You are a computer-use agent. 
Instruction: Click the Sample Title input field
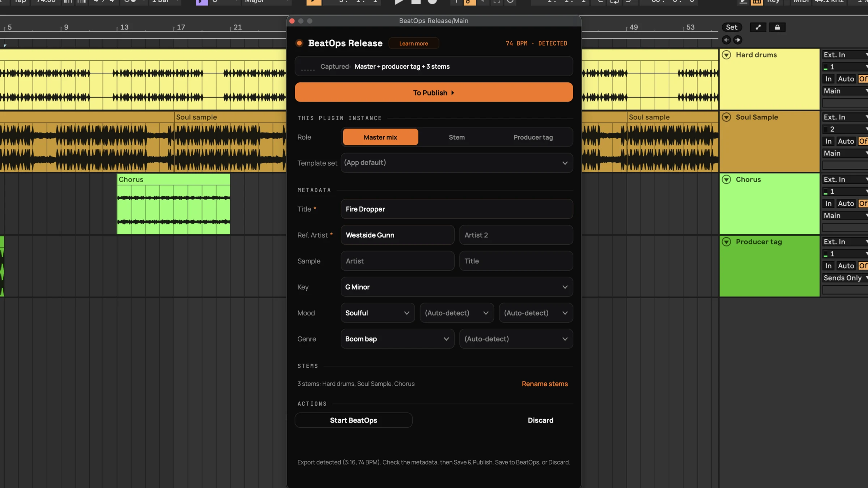[x=516, y=261]
